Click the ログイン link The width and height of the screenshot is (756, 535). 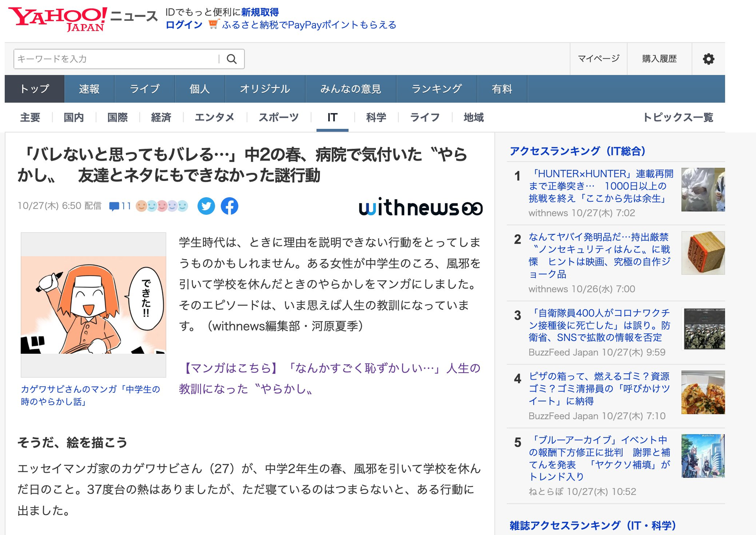pyautogui.click(x=184, y=25)
